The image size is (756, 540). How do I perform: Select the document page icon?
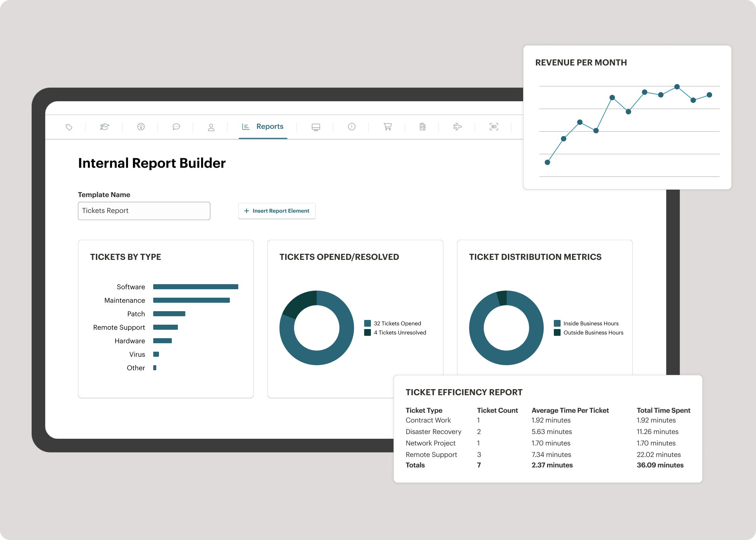coord(423,127)
